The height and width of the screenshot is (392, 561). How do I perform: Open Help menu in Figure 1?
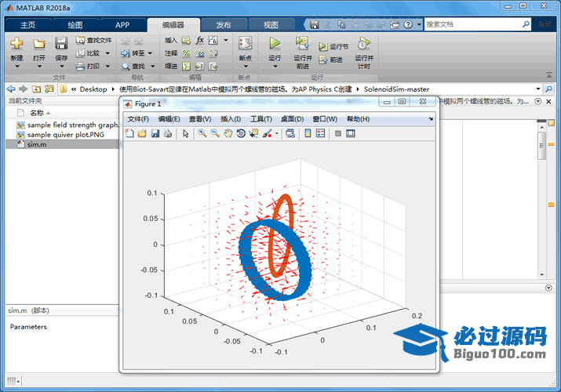pyautogui.click(x=358, y=119)
